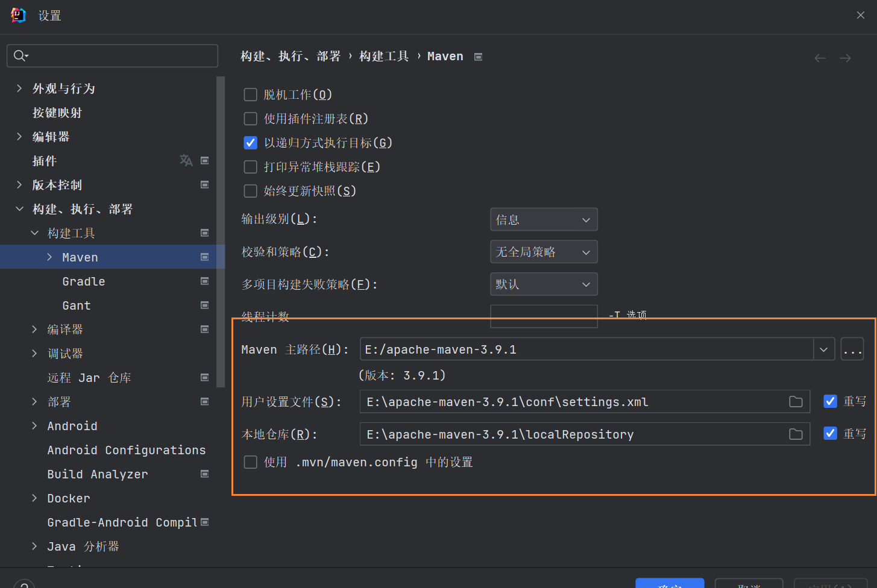Click the 用户设置文件 path field
This screenshot has height=588, width=877.
tap(585, 402)
